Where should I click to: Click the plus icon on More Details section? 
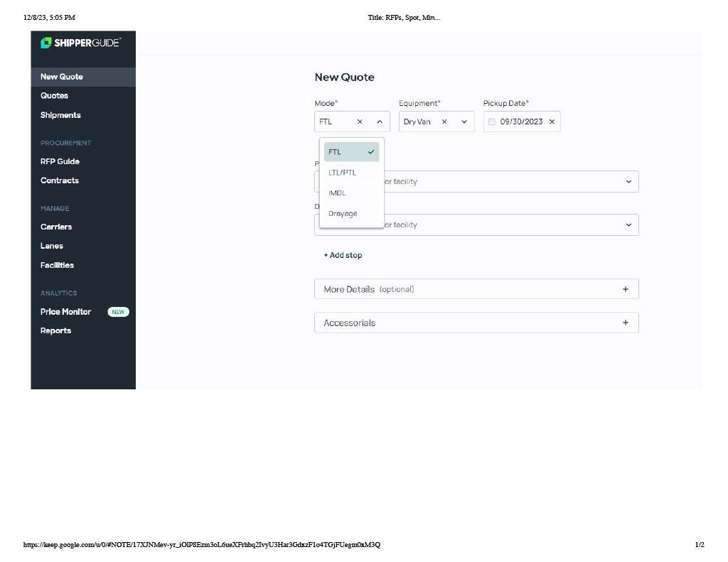pos(626,288)
